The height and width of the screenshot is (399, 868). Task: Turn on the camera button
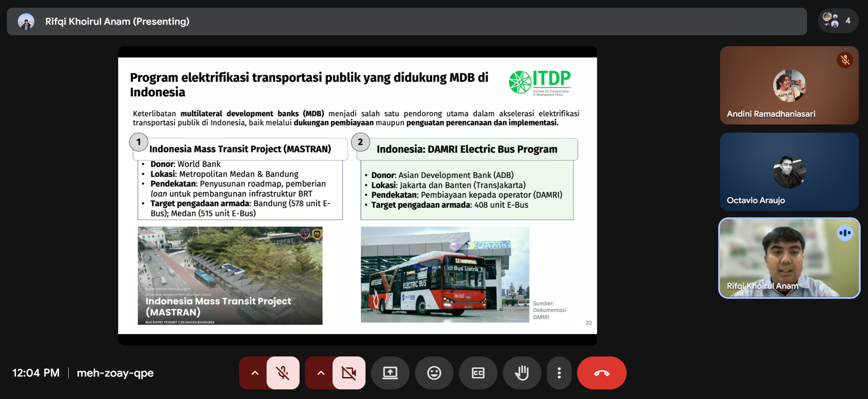point(349,373)
